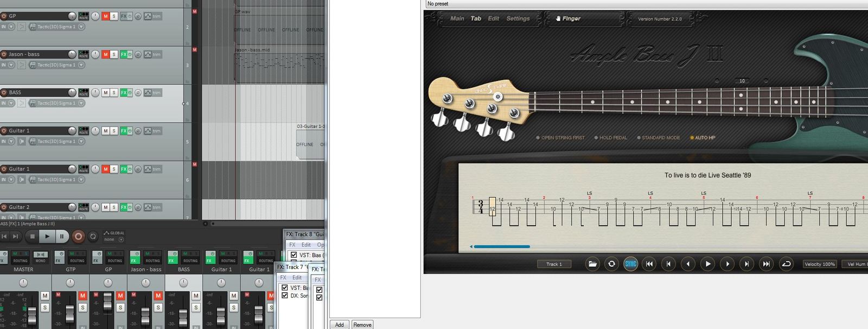Mute the BASS track in track panel
This screenshot has height=329, width=868.
pos(105,93)
